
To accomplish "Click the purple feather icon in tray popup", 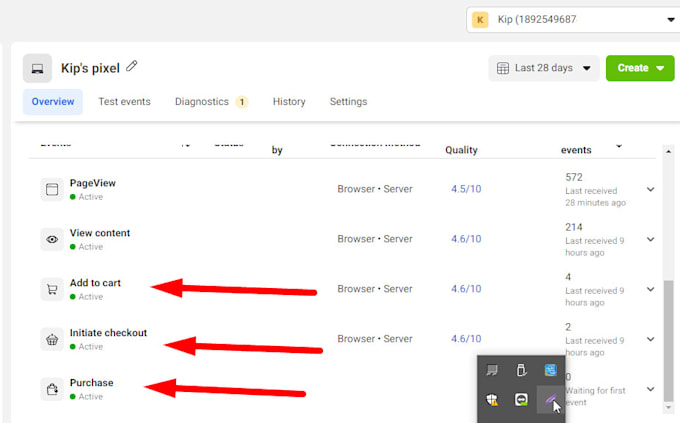I will [550, 399].
